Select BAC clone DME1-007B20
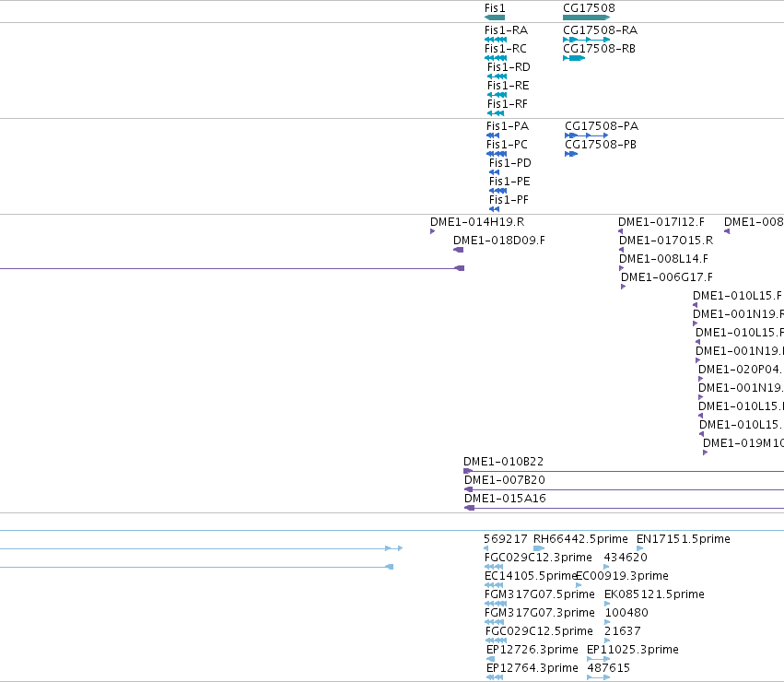This screenshot has width=784, height=682. 505,480
